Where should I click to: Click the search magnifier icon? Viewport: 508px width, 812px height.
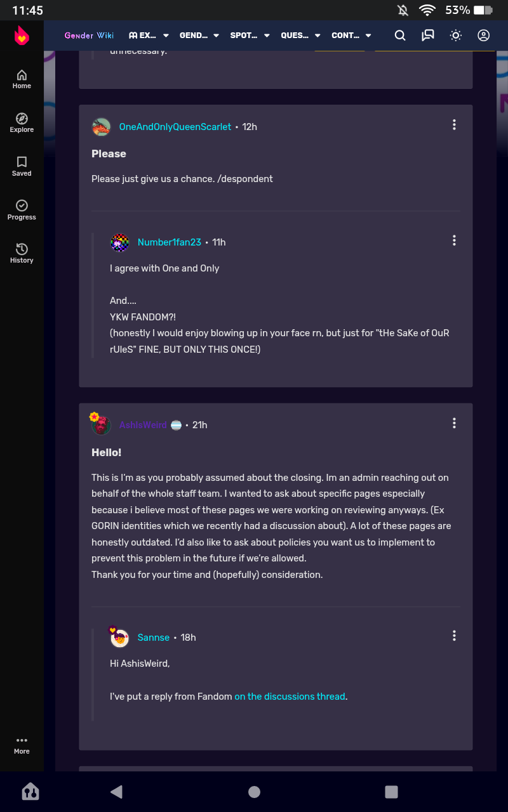coord(400,36)
